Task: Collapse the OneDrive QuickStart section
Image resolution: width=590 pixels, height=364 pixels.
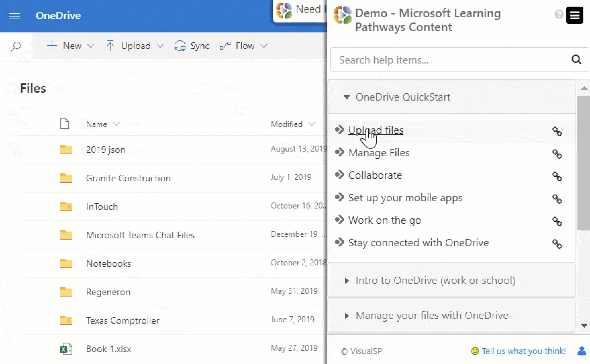Action: tap(347, 97)
